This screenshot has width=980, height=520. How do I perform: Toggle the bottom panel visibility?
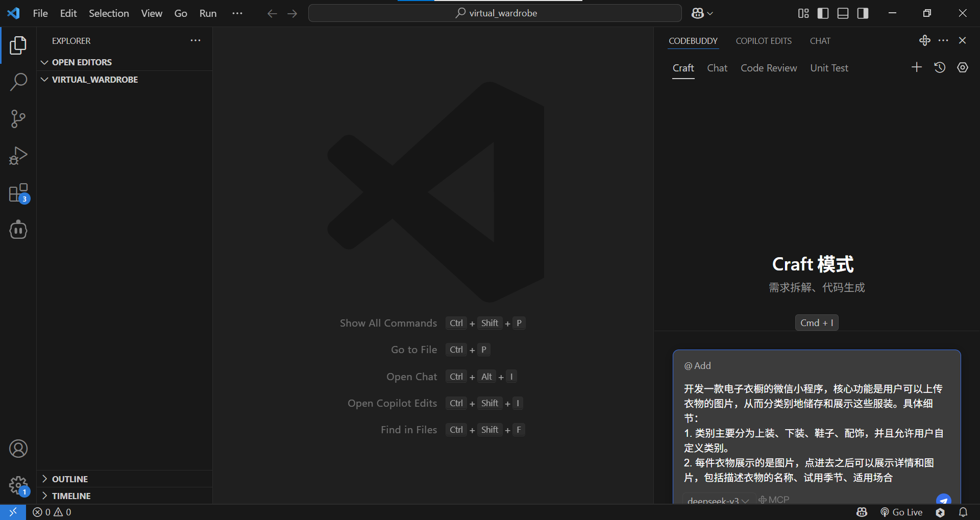point(843,13)
